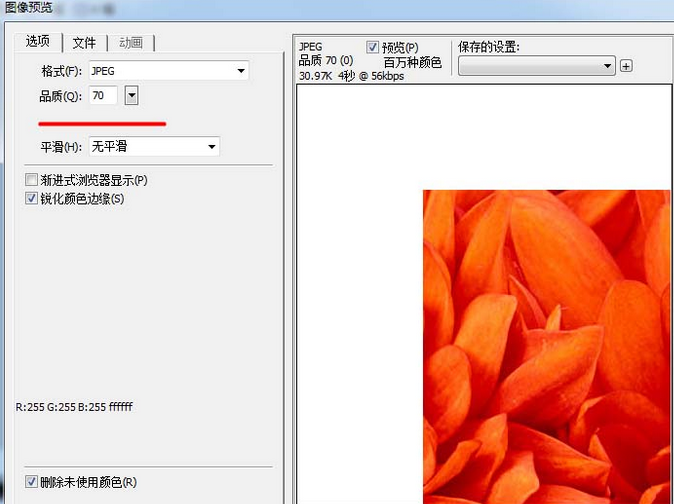Click the 30.97K file size estimate text
Image resolution: width=674 pixels, height=504 pixels.
tap(316, 75)
